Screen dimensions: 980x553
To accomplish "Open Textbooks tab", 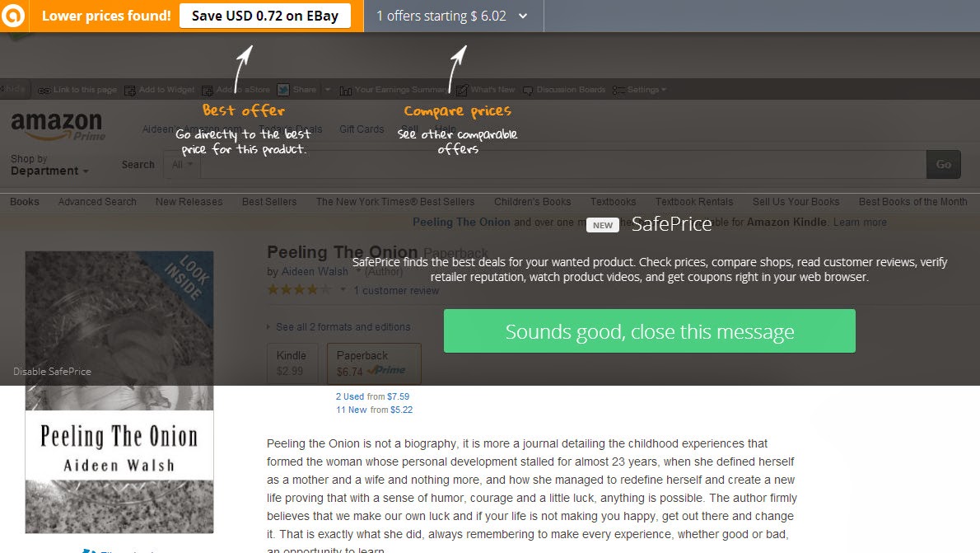I will coord(614,201).
